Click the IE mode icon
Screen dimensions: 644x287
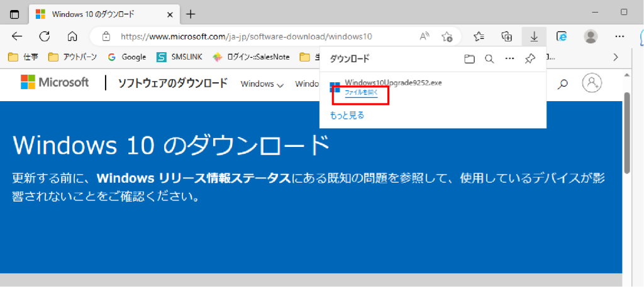[562, 36]
